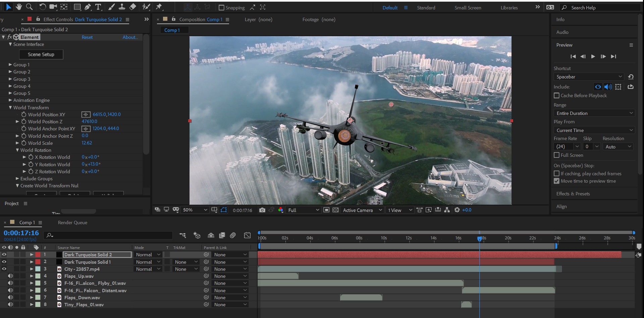Select the Roto Brush tool

click(x=146, y=7)
